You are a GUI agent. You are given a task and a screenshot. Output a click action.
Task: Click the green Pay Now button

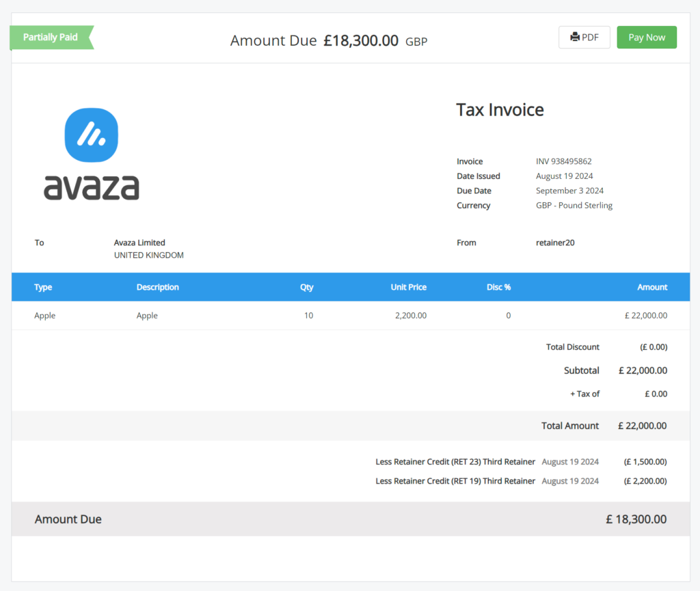coord(647,38)
